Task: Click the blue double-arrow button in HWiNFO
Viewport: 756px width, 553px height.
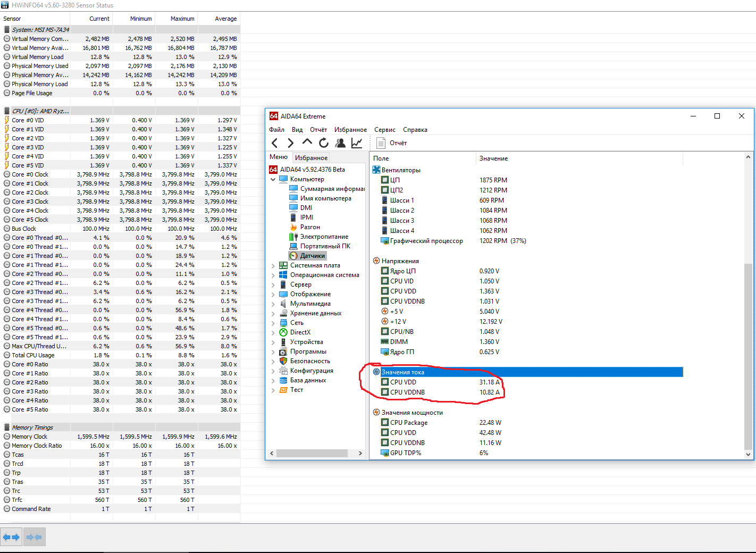Action: point(12,537)
